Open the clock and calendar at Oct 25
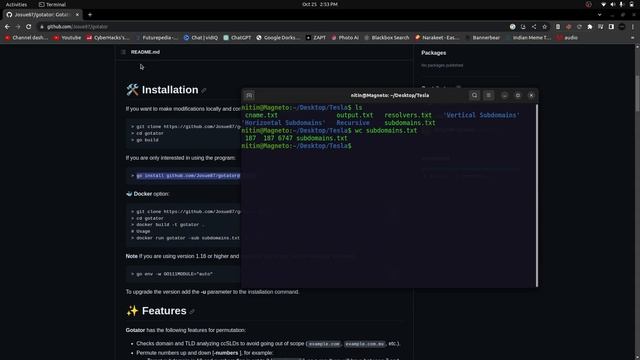The width and height of the screenshot is (640, 360). pos(320,4)
